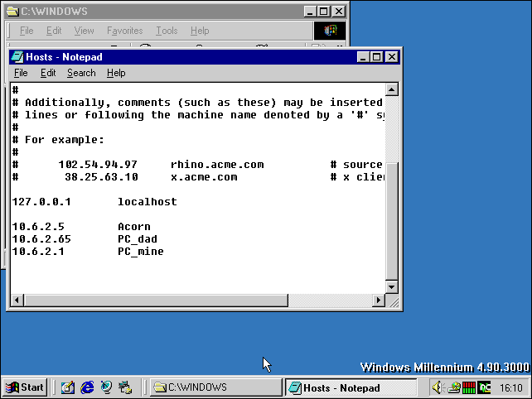Click Hosts - Notepad taskbar button
The height and width of the screenshot is (399, 532).
point(351,387)
